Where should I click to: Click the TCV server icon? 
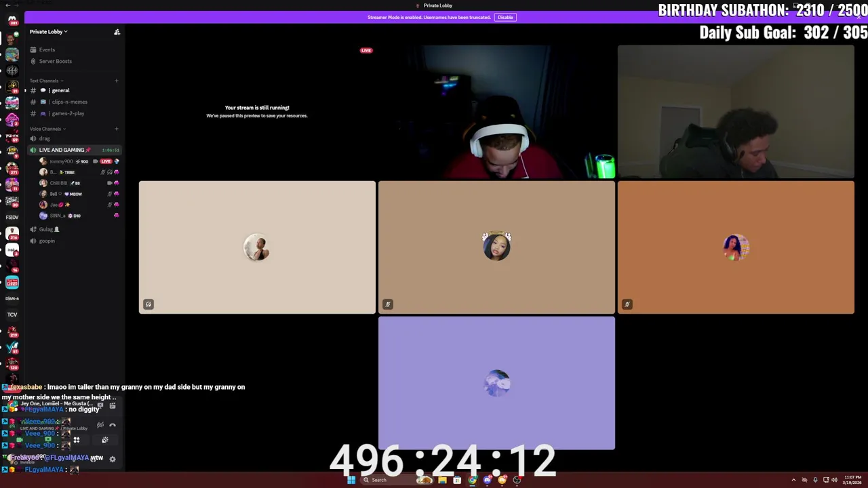12,314
